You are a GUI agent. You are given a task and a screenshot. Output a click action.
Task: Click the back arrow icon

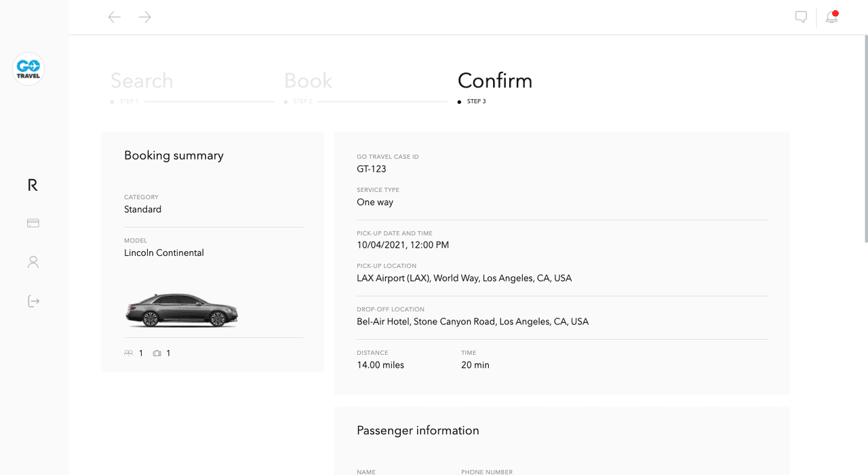(115, 17)
